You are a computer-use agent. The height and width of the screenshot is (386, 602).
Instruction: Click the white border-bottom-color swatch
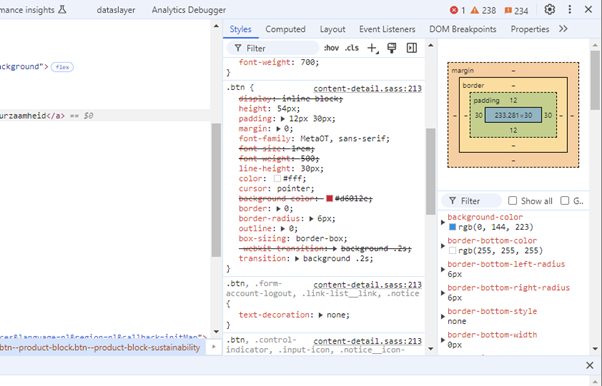pos(452,251)
